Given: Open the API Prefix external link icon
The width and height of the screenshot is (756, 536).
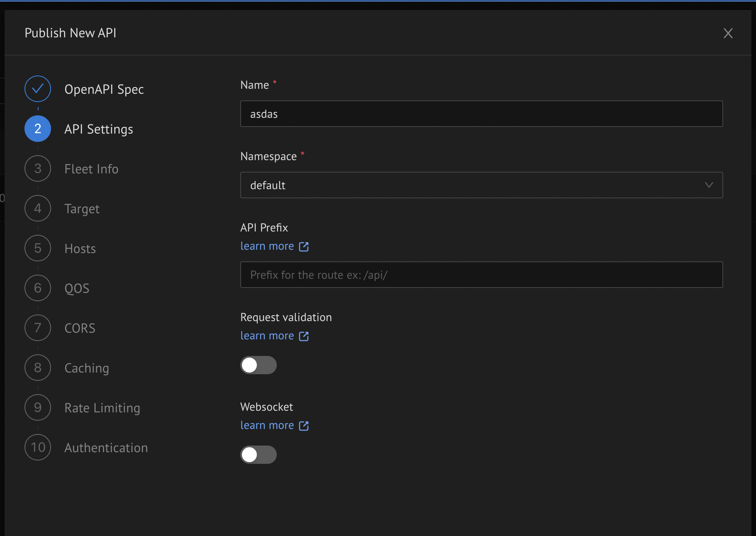Looking at the screenshot, I should coord(304,246).
